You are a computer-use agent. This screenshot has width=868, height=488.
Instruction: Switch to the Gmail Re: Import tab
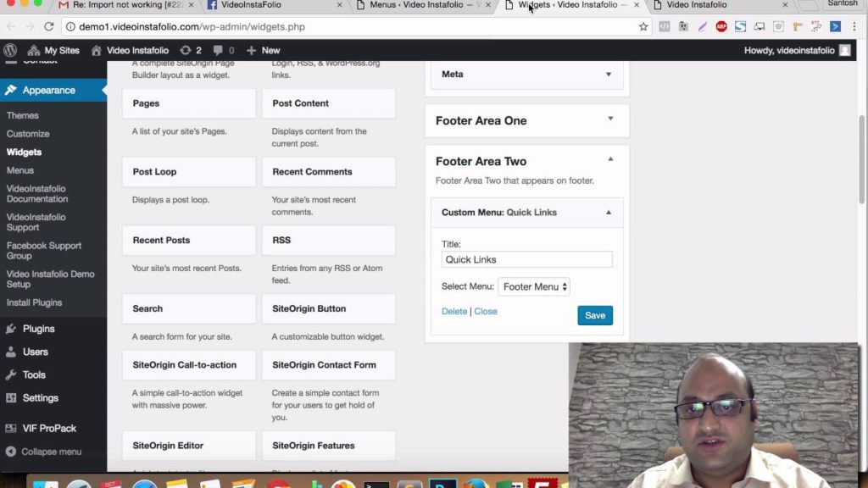[127, 5]
